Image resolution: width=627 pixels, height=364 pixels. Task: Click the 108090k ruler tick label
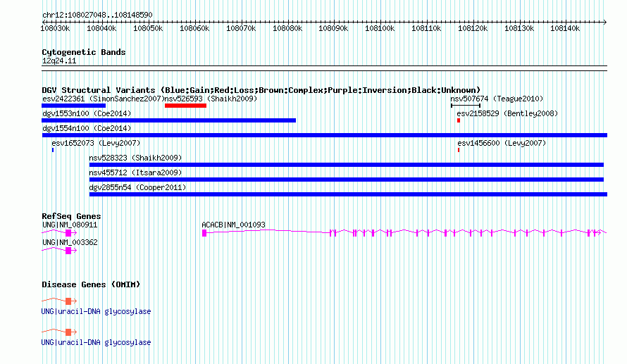click(x=333, y=29)
